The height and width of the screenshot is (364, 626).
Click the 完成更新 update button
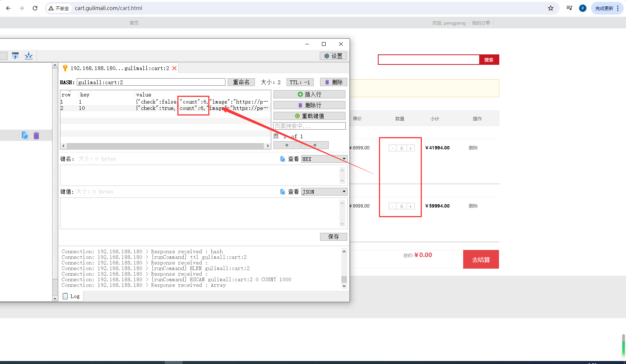click(x=607, y=8)
